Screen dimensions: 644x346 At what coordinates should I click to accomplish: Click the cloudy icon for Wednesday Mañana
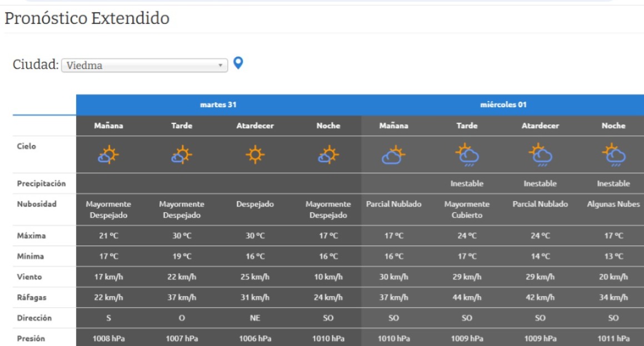(393, 155)
